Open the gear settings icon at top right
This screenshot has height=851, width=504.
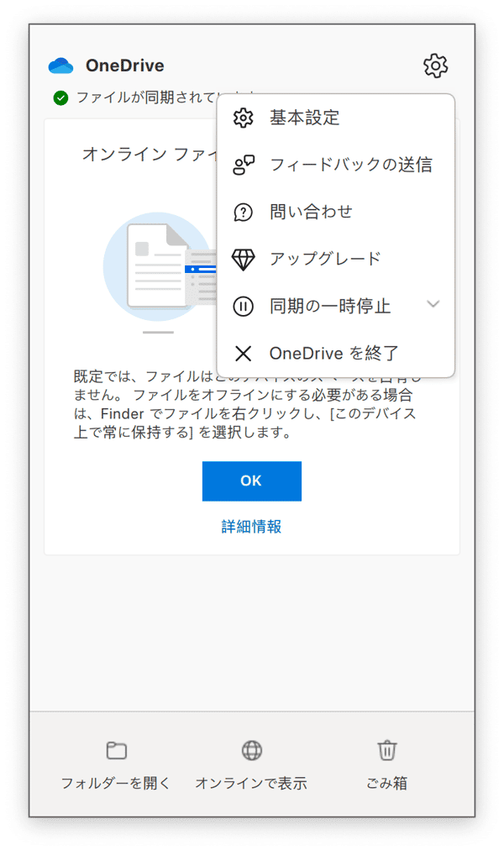pyautogui.click(x=435, y=66)
